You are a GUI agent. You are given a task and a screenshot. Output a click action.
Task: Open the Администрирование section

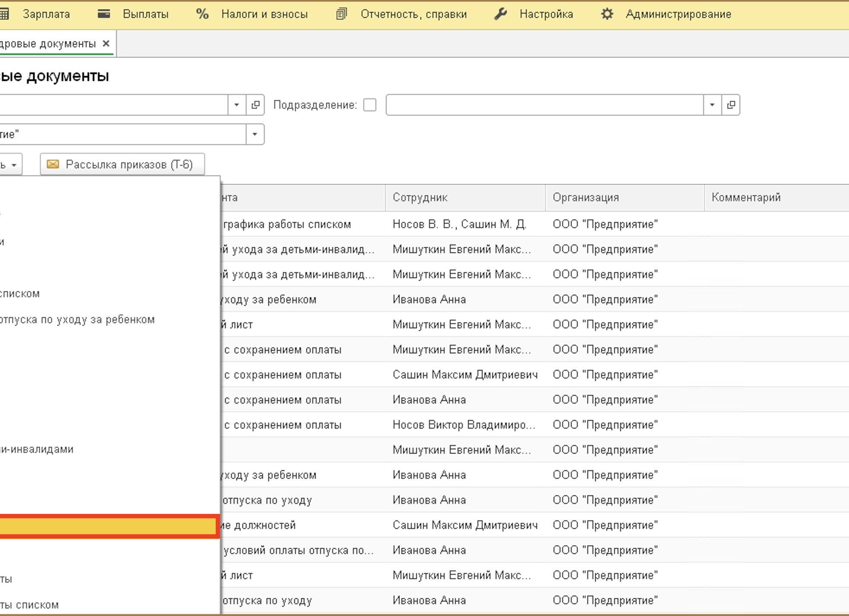click(x=678, y=14)
